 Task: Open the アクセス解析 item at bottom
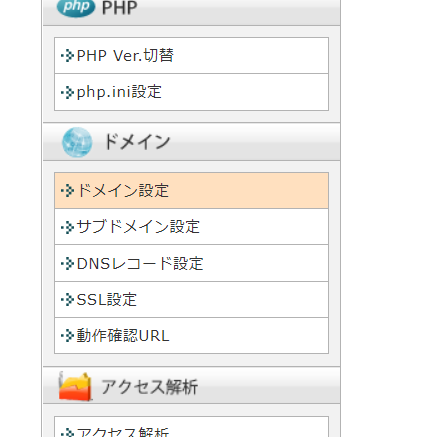pos(191,427)
